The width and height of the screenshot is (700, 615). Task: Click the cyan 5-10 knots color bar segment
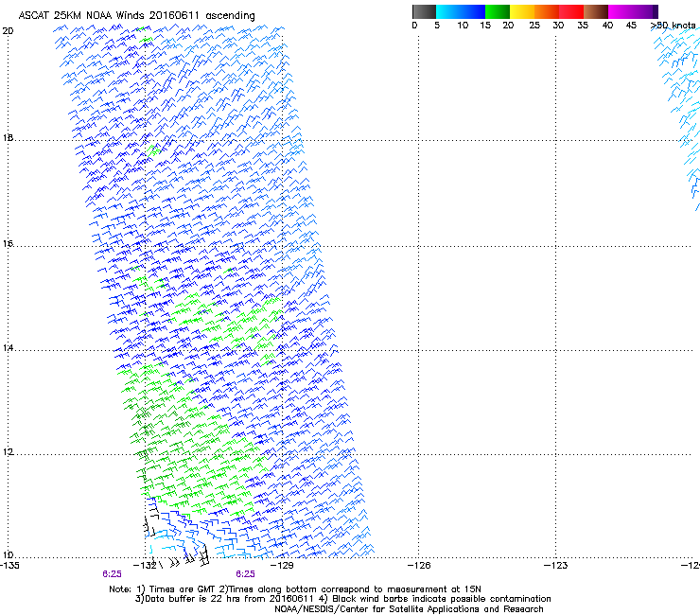(447, 11)
